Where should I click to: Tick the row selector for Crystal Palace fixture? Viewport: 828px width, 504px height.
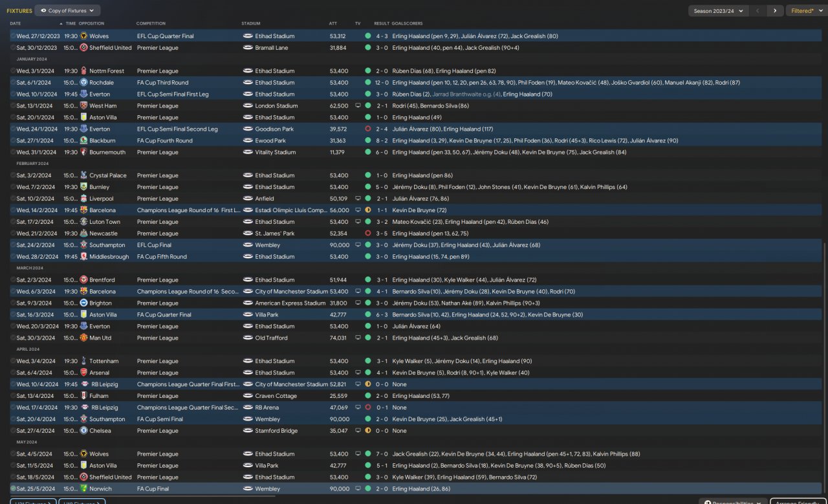[13, 176]
